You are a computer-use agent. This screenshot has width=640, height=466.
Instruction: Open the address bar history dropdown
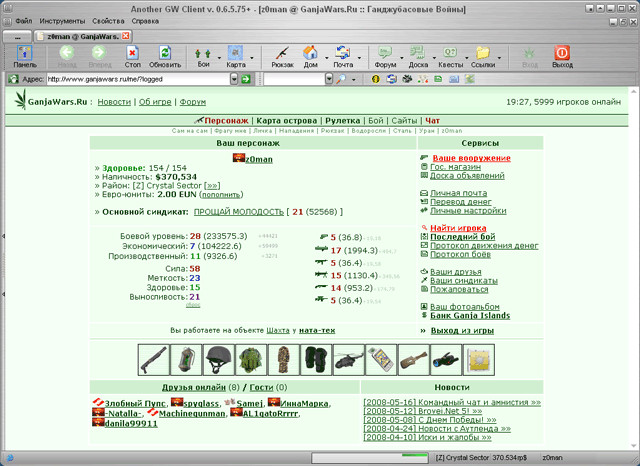pos(234,79)
